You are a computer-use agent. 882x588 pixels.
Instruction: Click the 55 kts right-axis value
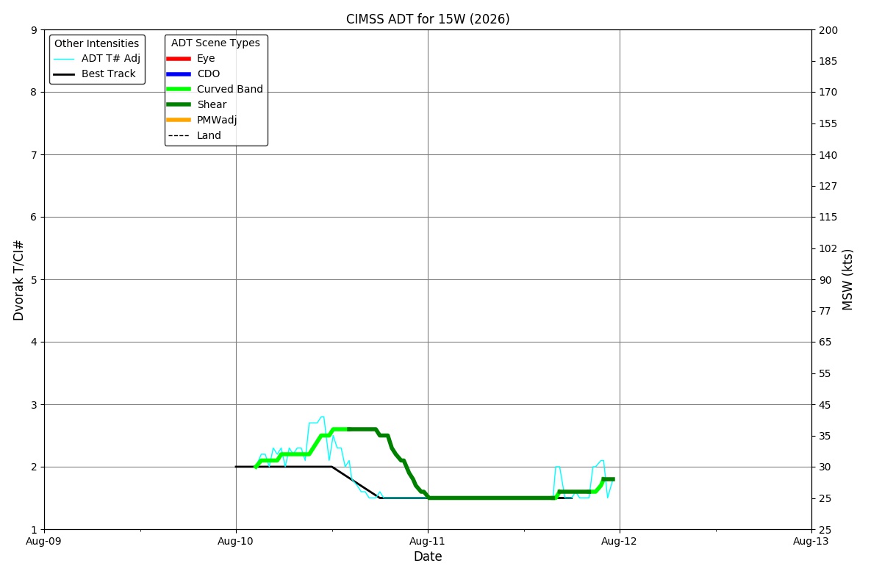click(x=825, y=373)
